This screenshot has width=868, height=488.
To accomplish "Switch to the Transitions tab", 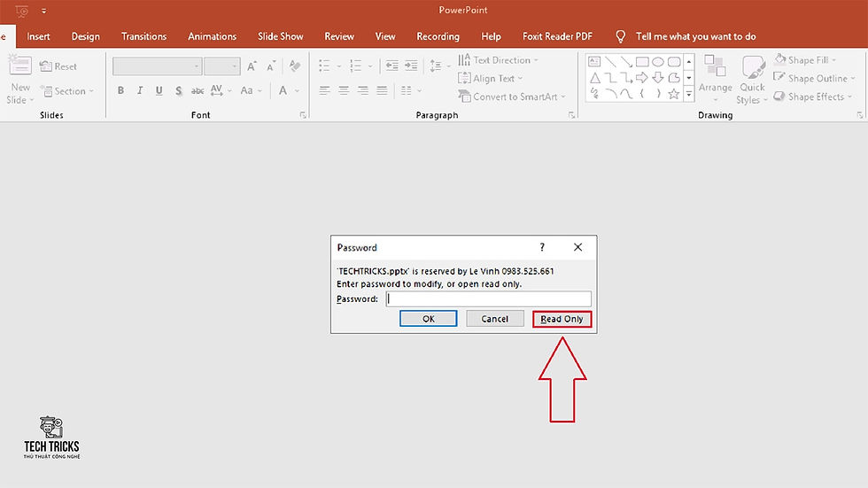I will [x=143, y=36].
